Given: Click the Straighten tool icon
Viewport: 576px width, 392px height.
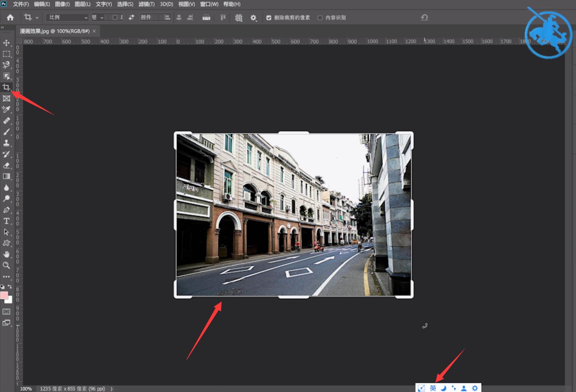Looking at the screenshot, I should [x=206, y=17].
